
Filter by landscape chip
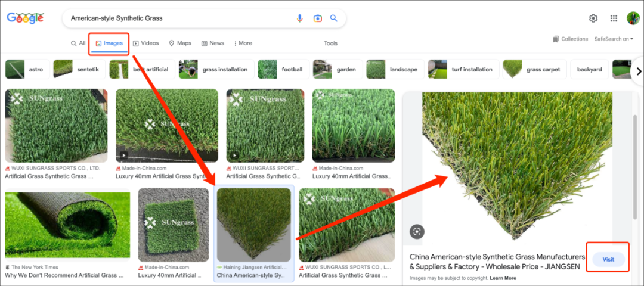[395, 69]
